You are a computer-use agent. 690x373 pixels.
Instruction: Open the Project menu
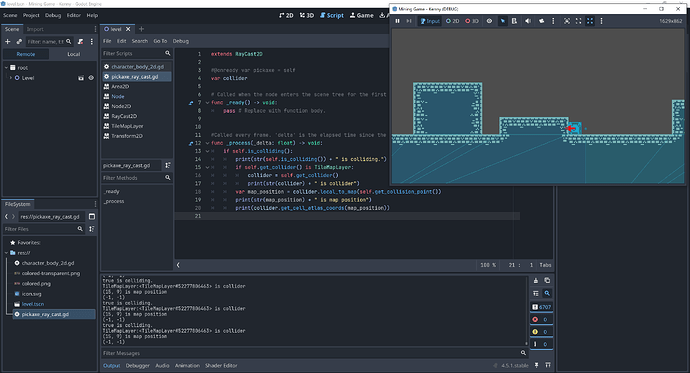(31, 15)
